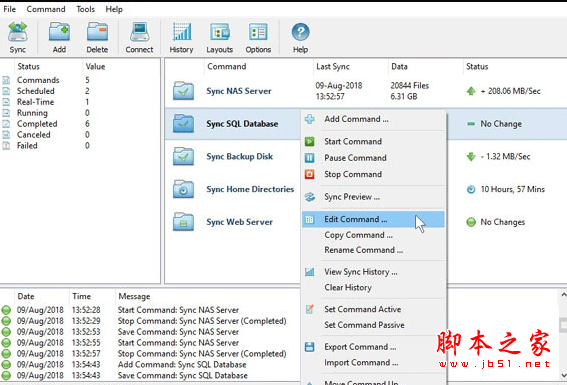Open the Options toolbar icon
This screenshot has height=385, width=567.
click(258, 31)
